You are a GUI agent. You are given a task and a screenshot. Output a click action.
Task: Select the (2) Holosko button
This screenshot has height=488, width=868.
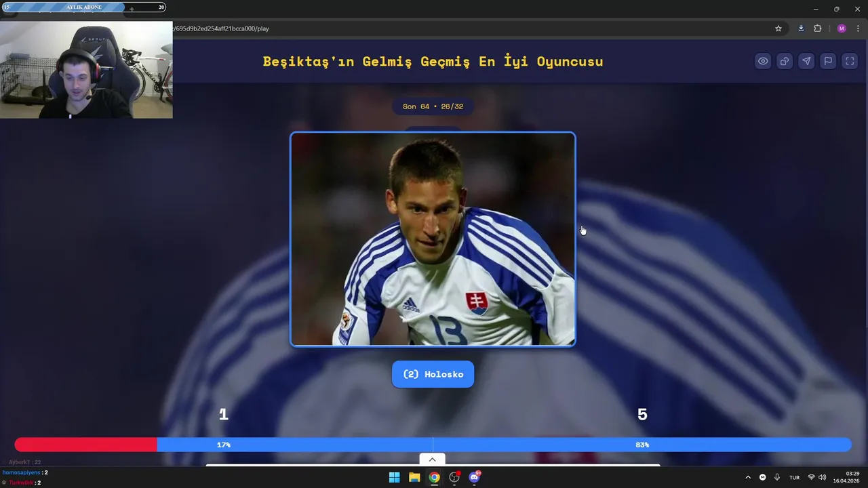pos(433,374)
